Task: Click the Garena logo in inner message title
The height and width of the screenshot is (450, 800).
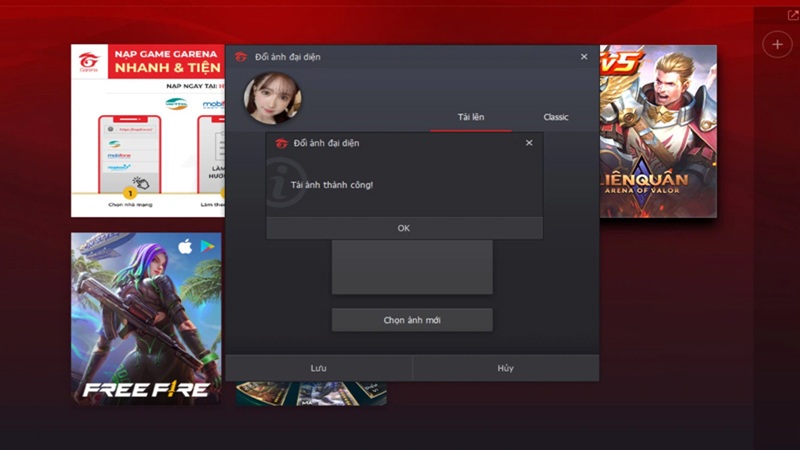Action: pyautogui.click(x=281, y=143)
